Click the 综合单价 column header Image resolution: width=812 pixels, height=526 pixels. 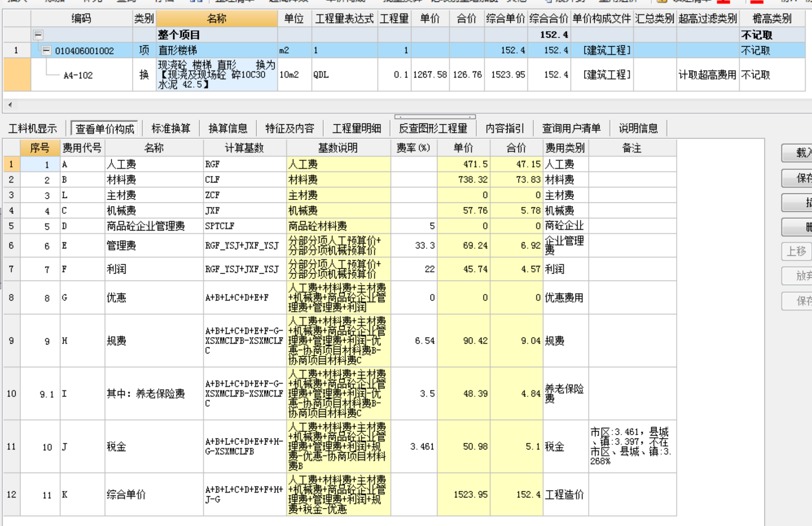[505, 18]
